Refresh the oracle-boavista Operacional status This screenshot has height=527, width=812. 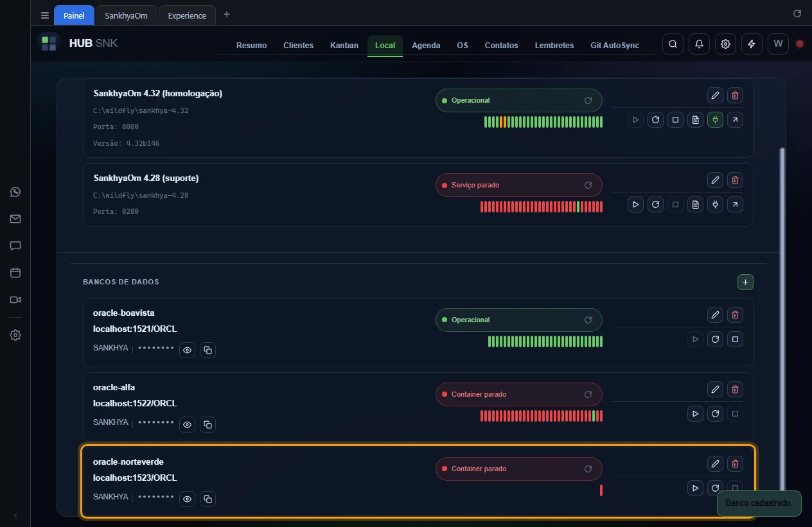coord(588,320)
